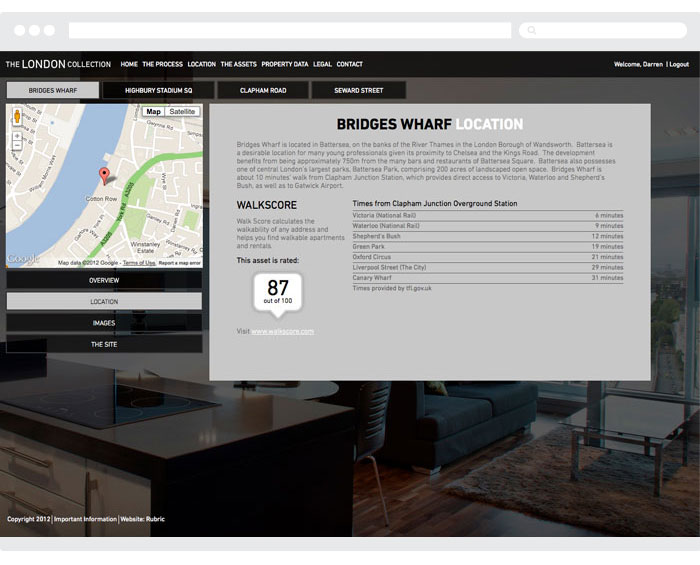Click the browser search field
This screenshot has width=700, height=565.
point(603,30)
